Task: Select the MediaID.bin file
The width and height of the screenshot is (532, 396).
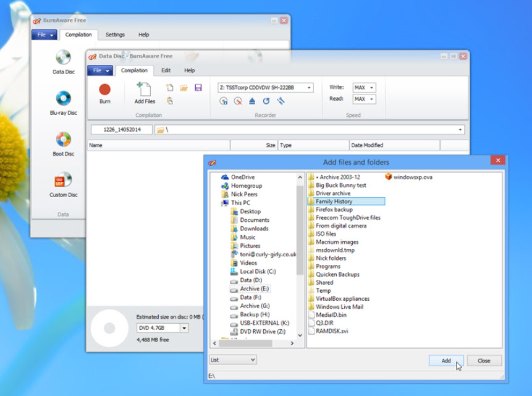Action: [327, 314]
